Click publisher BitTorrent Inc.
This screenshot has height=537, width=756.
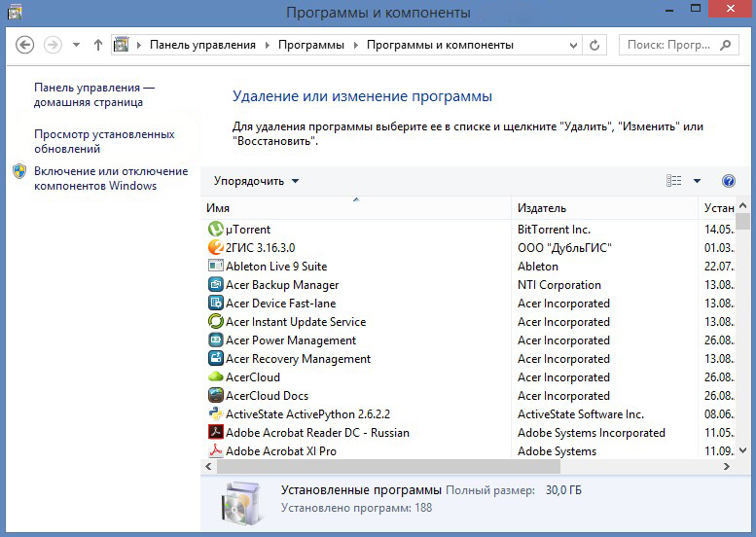click(x=554, y=230)
